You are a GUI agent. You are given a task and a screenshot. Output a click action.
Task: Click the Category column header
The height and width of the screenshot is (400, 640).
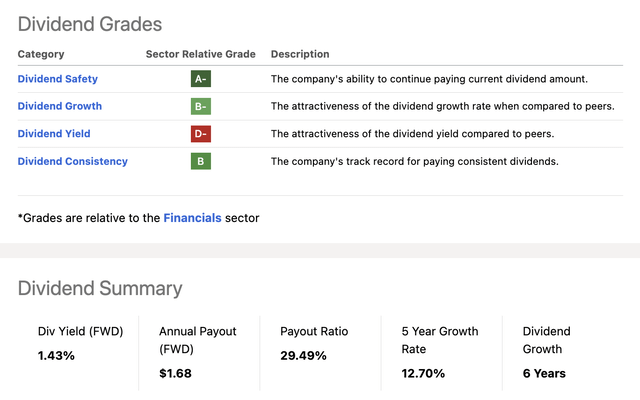(x=41, y=54)
